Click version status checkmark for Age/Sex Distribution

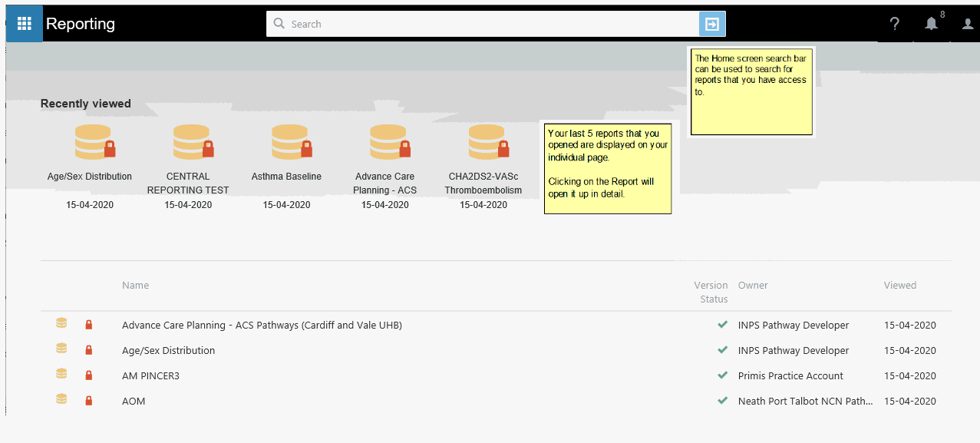(x=722, y=350)
